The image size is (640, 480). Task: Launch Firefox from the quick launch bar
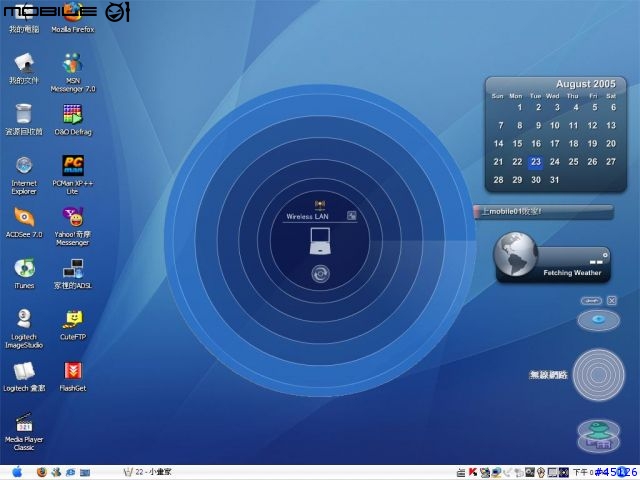coord(41,472)
